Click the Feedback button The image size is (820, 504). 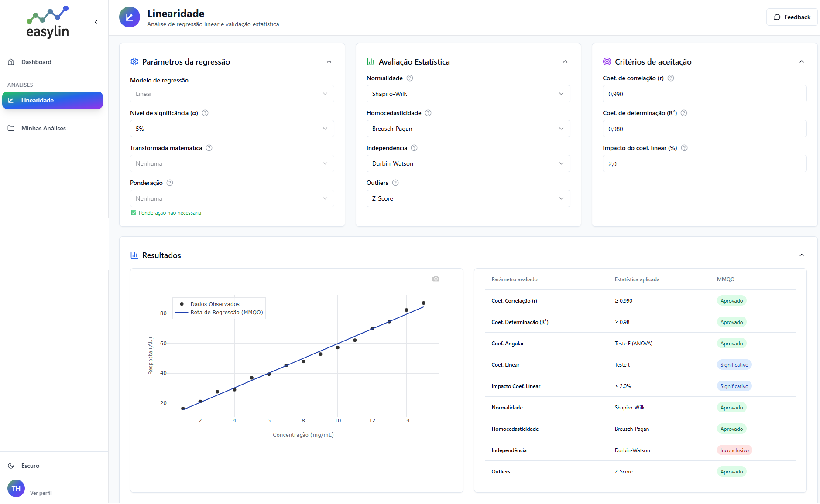[x=792, y=17]
